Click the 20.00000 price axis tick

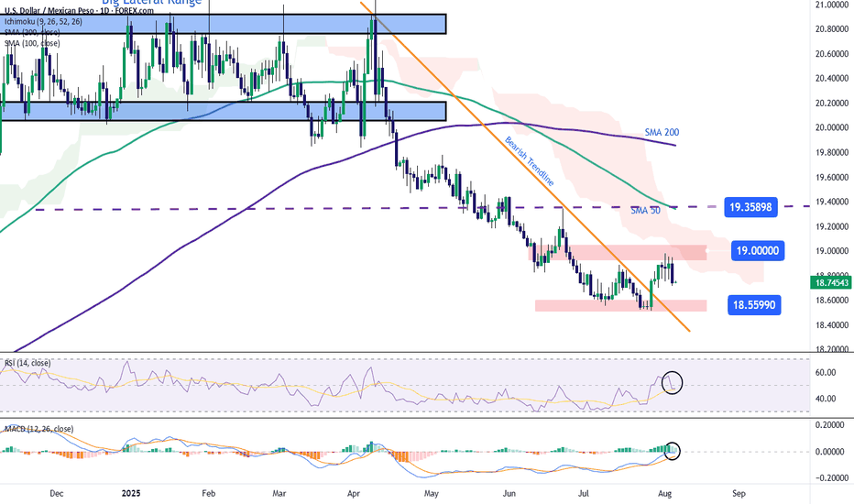(x=832, y=127)
